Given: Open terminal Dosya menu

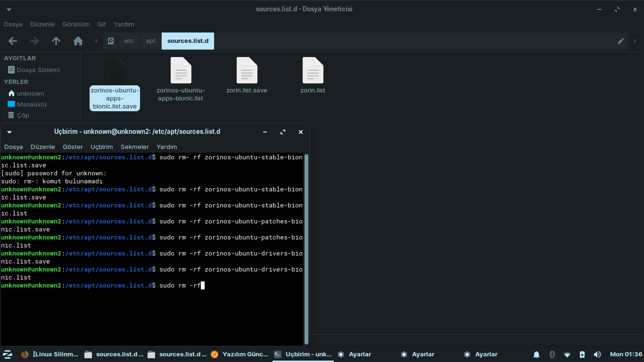Looking at the screenshot, I should click(14, 147).
